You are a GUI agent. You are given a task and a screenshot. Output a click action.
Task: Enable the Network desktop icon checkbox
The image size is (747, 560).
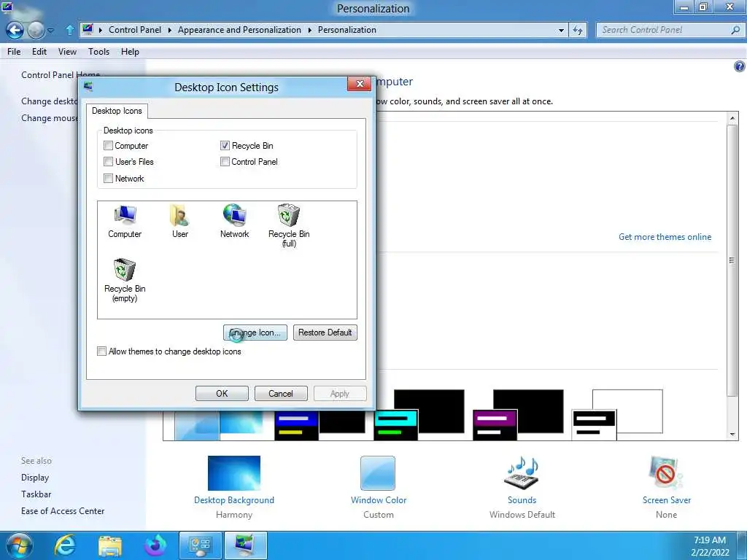click(x=108, y=179)
